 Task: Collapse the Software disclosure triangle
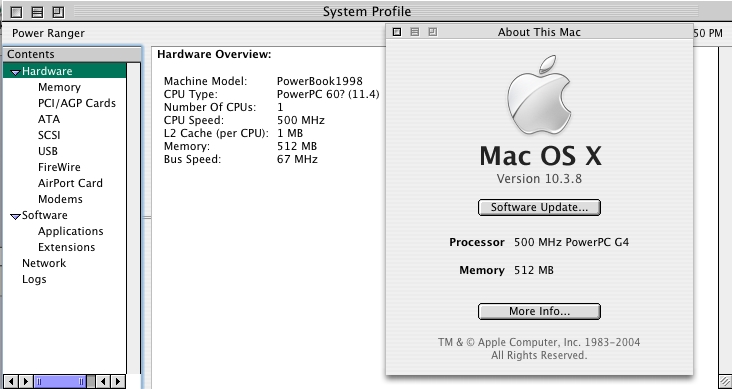(x=15, y=216)
